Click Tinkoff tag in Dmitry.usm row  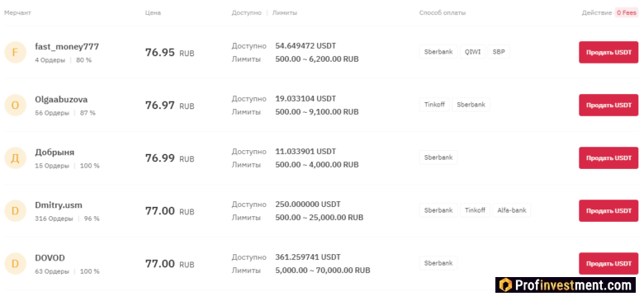point(475,210)
